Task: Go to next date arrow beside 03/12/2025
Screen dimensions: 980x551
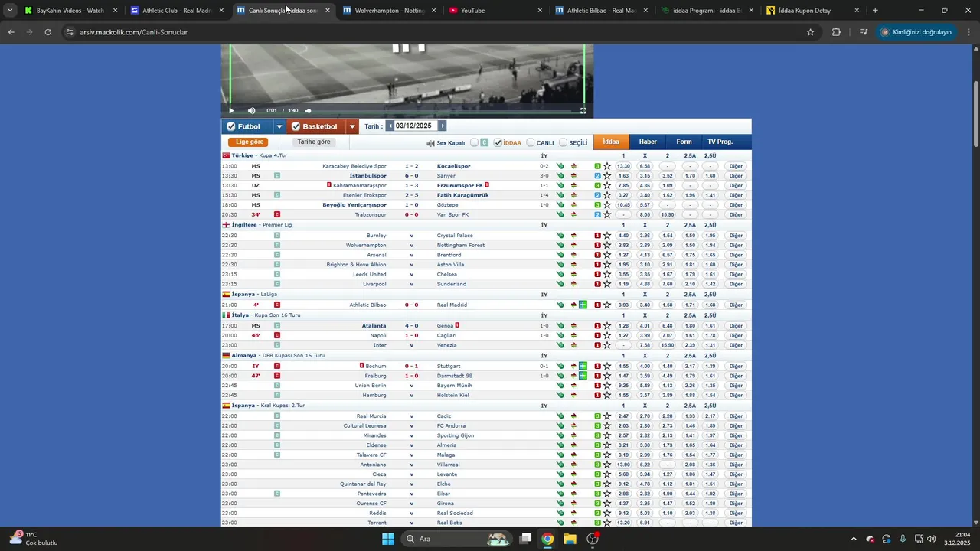Action: (442, 126)
